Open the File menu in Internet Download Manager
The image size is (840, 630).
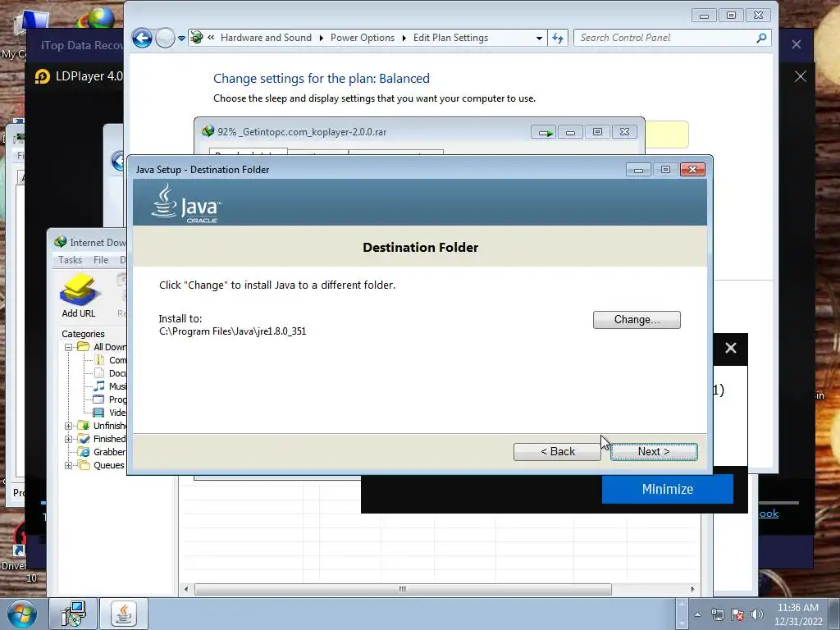(x=101, y=260)
